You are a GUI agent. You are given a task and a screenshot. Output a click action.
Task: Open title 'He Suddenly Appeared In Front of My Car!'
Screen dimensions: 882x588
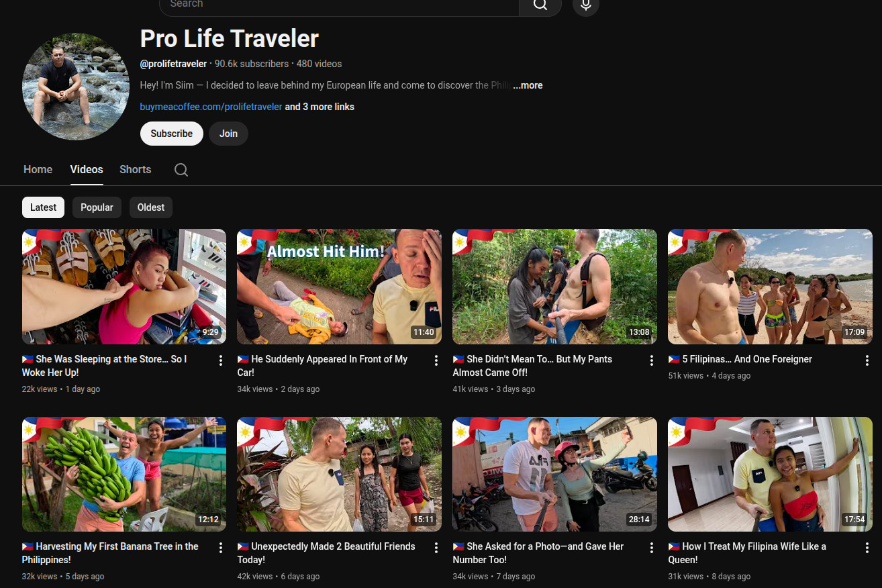pyautogui.click(x=323, y=366)
